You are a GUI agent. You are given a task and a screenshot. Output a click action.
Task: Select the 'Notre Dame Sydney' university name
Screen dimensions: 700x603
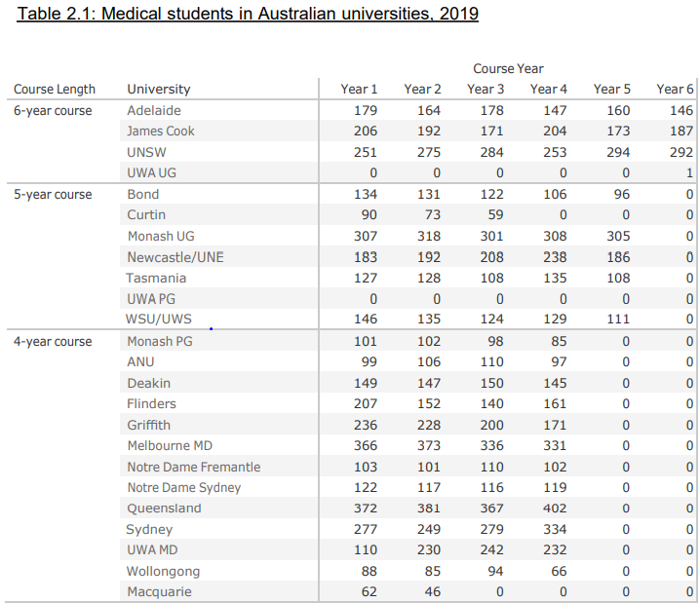[x=184, y=488]
